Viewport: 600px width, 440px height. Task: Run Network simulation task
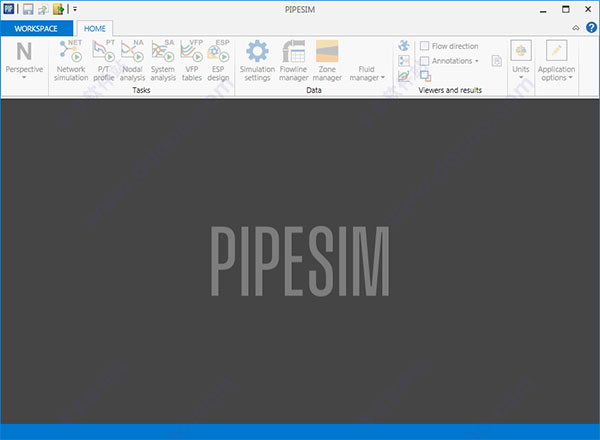71,61
